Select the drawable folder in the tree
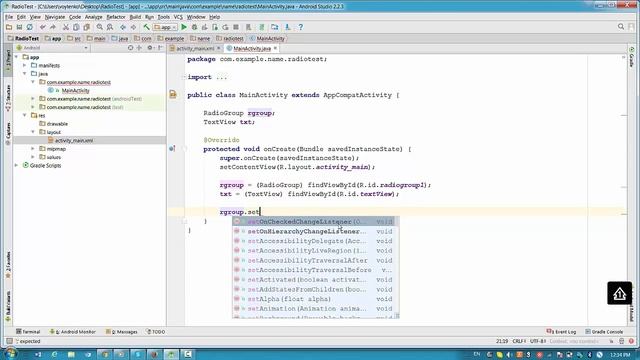The height and width of the screenshot is (360, 640). click(x=57, y=124)
